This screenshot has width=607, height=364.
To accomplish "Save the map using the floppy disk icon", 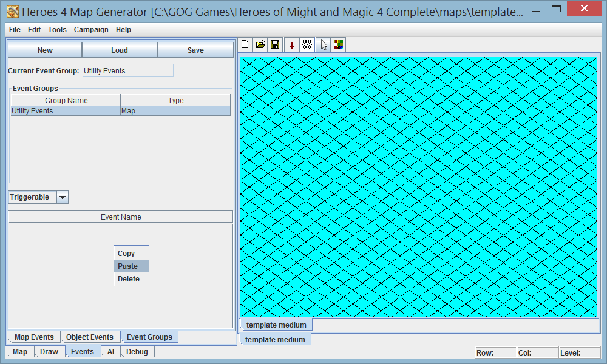I will (x=275, y=44).
